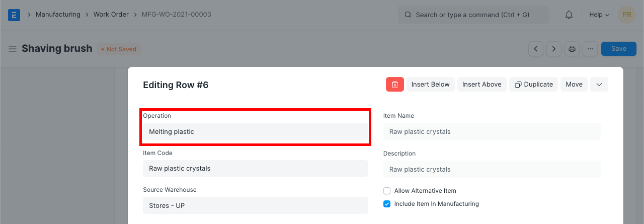Open the PR user avatar menu
The width and height of the screenshot is (644, 224).
[x=627, y=15]
